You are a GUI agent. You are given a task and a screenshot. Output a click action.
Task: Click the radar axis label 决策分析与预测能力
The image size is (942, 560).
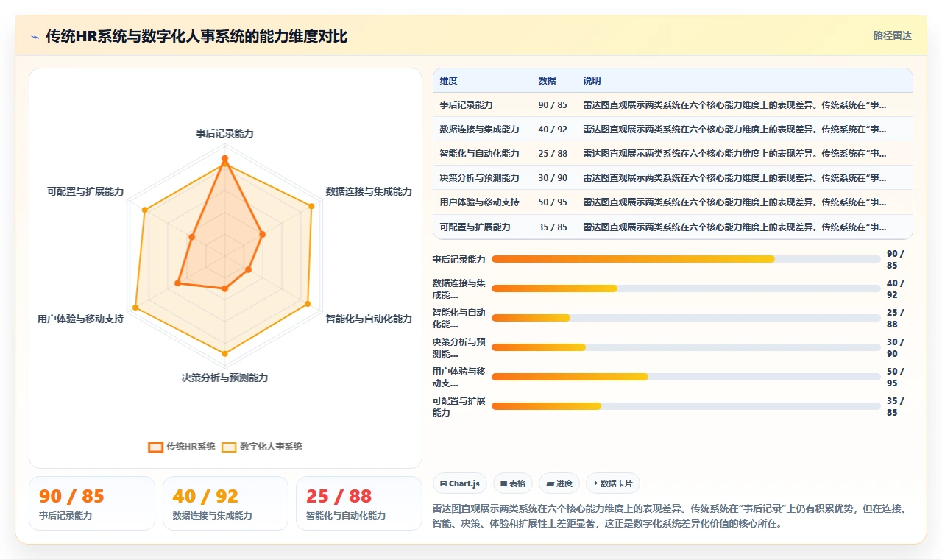point(224,378)
